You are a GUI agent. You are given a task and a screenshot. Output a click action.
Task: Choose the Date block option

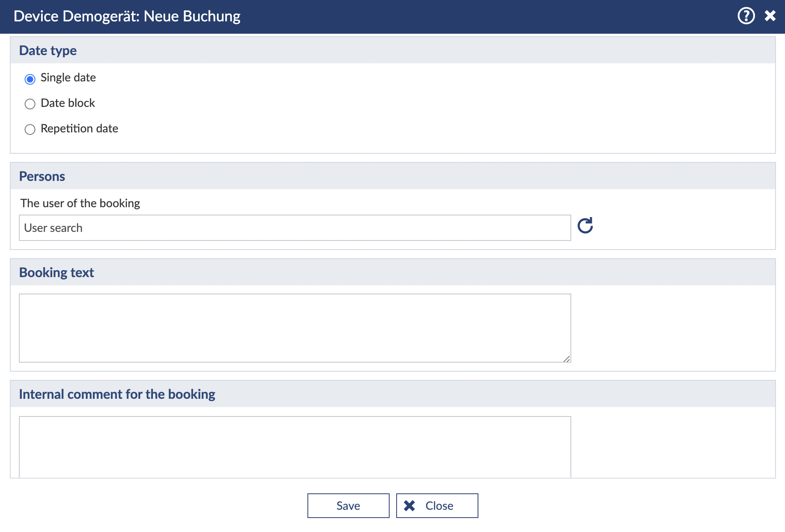[x=30, y=104]
